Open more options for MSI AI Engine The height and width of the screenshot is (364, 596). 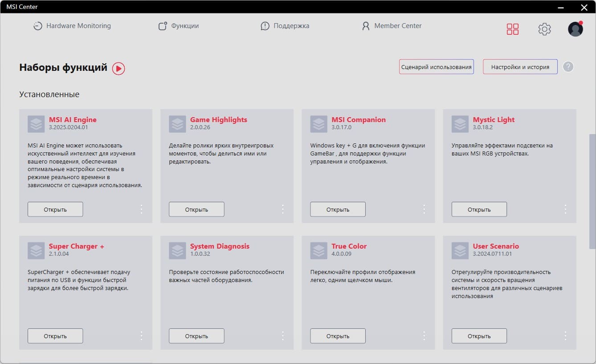click(x=142, y=209)
